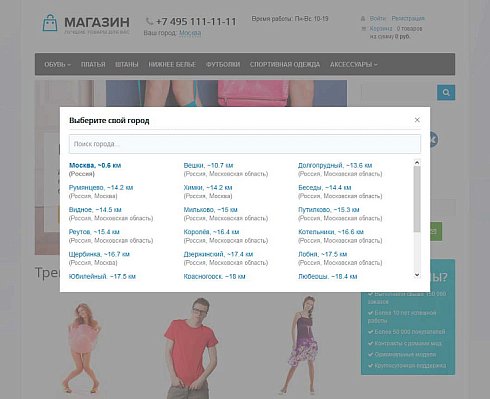Click the phone icon near number
The image size is (490, 399).
tap(150, 22)
